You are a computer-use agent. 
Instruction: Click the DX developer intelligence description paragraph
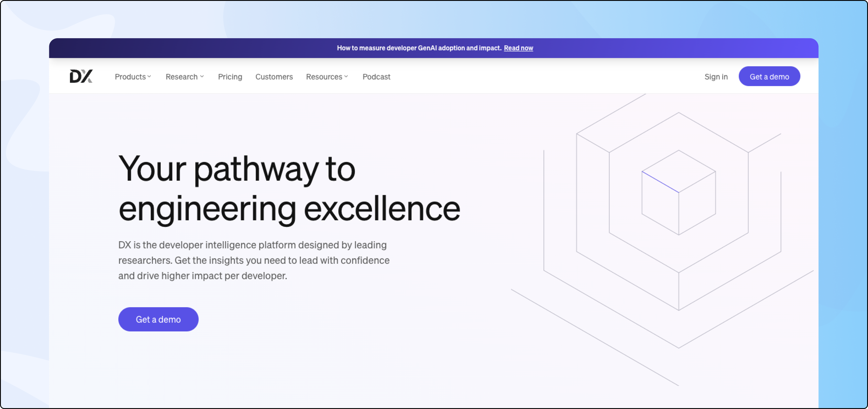tap(254, 260)
